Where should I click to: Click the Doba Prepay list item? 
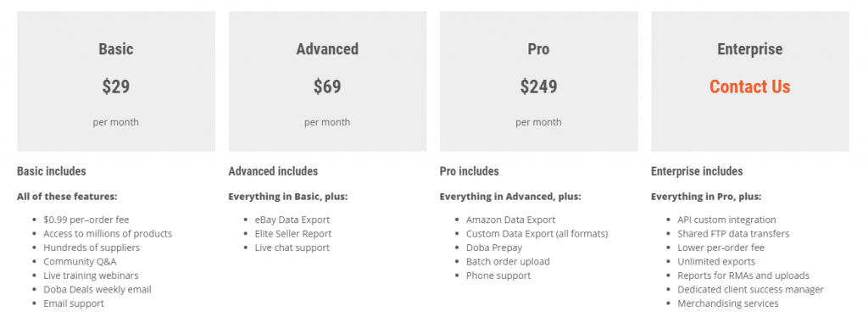pyautogui.click(x=494, y=248)
